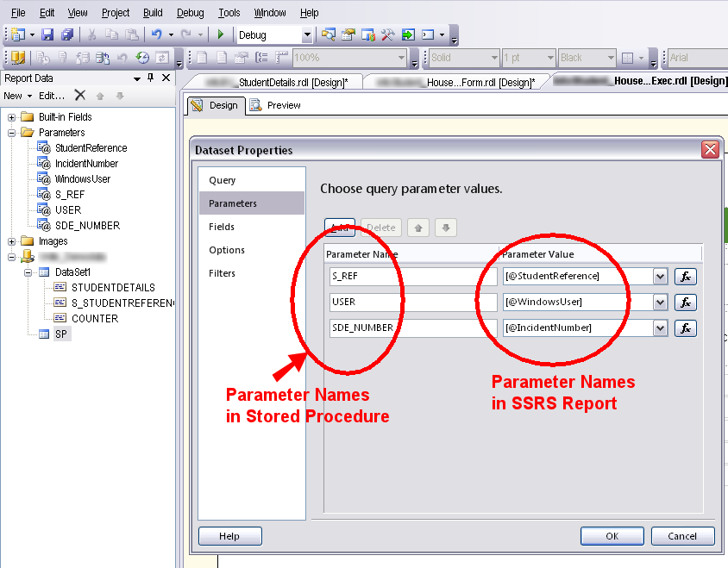Open the [@StudentReference] value dropdown
728x568 pixels.
coord(661,277)
